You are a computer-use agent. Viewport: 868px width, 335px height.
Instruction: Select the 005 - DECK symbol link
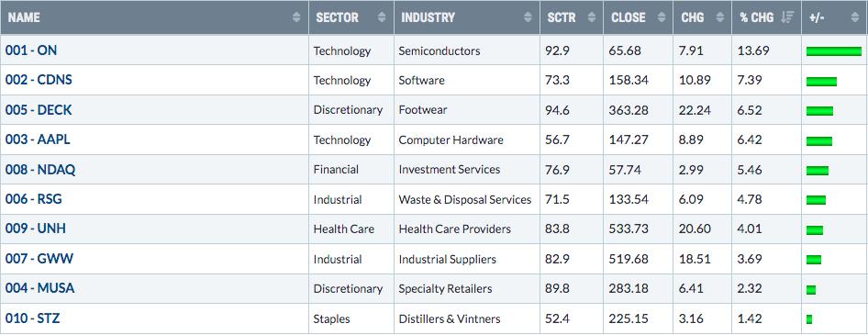pos(39,109)
